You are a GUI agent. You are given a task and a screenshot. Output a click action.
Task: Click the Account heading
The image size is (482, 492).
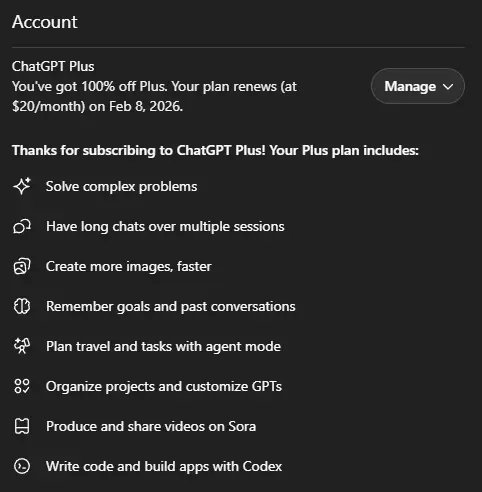[x=45, y=22]
